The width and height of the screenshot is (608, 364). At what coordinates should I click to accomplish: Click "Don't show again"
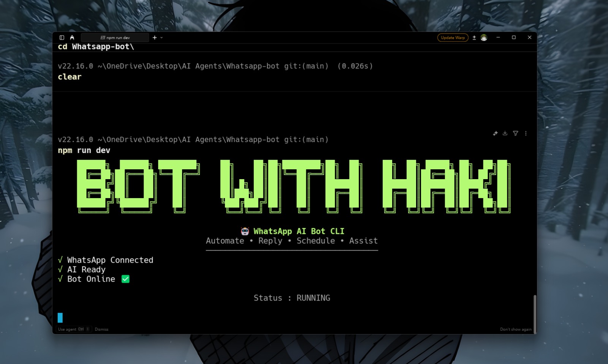[x=516, y=329]
